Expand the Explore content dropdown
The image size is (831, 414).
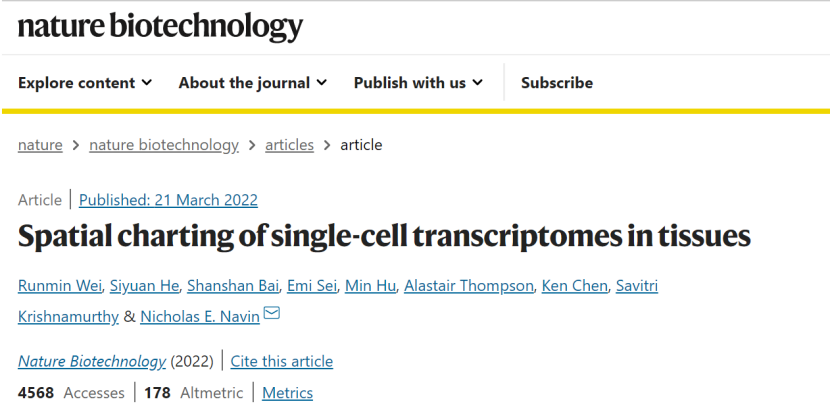pyautogui.click(x=85, y=83)
